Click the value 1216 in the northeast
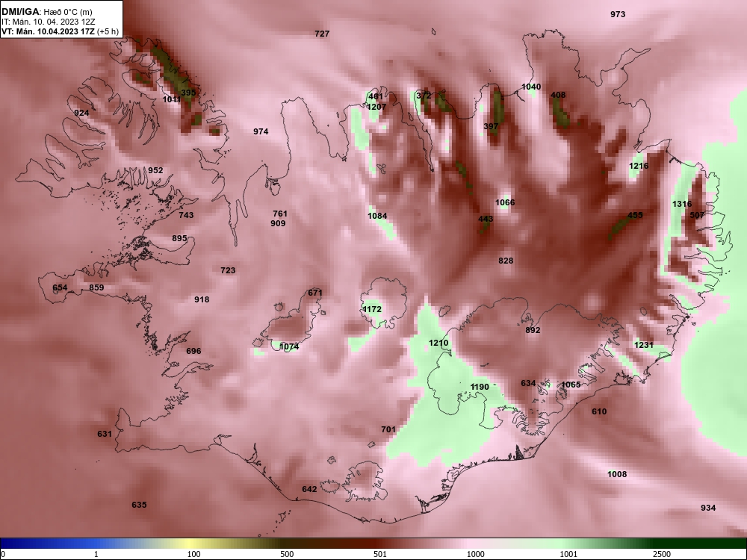The width and height of the screenshot is (747, 560). pyautogui.click(x=639, y=167)
